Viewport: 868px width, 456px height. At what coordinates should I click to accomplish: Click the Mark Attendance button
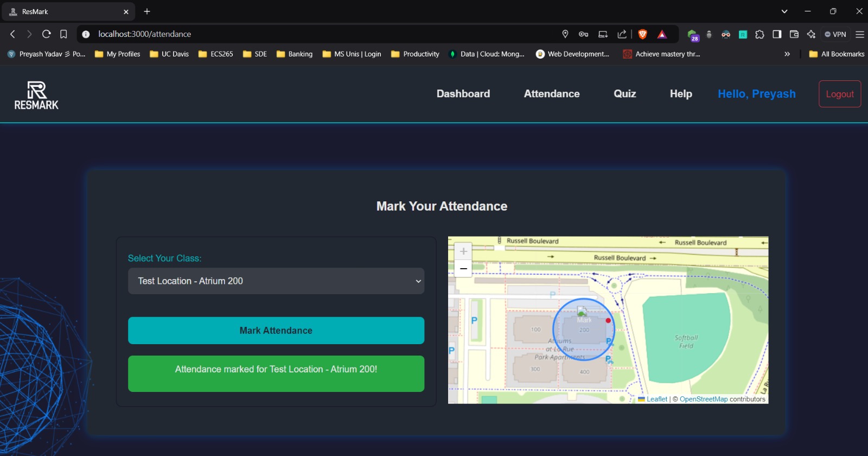point(276,331)
